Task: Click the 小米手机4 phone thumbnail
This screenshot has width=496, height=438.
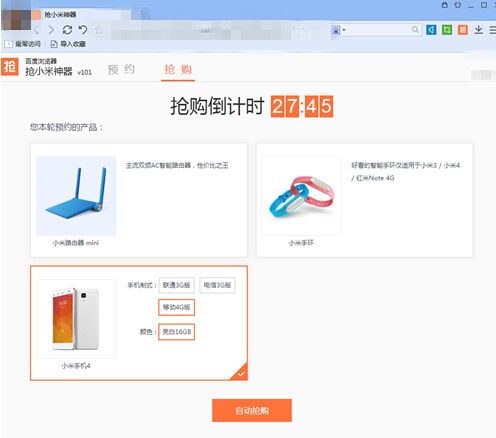Action: coord(76,319)
